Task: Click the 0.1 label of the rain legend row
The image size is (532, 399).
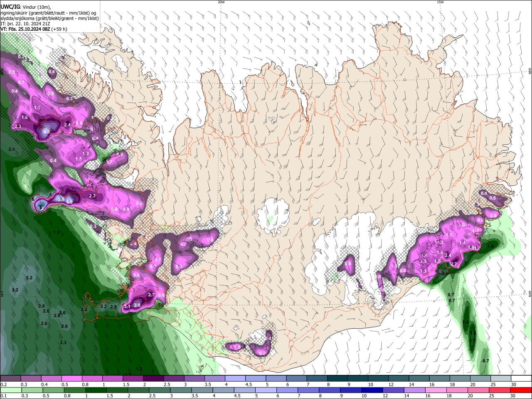Action: 3,396
